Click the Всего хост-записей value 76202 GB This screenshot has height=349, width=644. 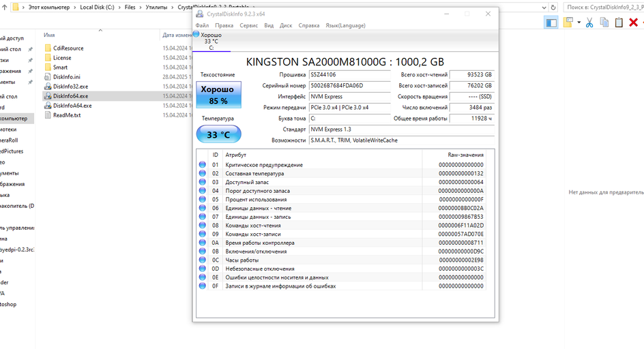472,86
